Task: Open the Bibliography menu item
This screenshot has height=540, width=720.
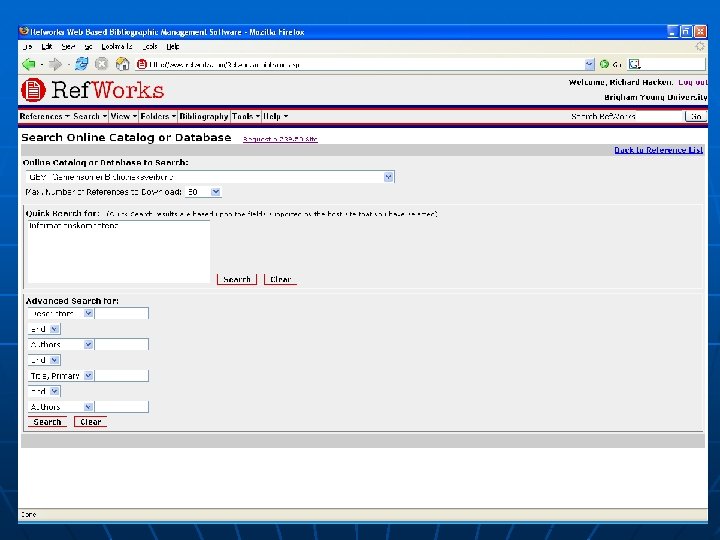Action: pos(203,116)
